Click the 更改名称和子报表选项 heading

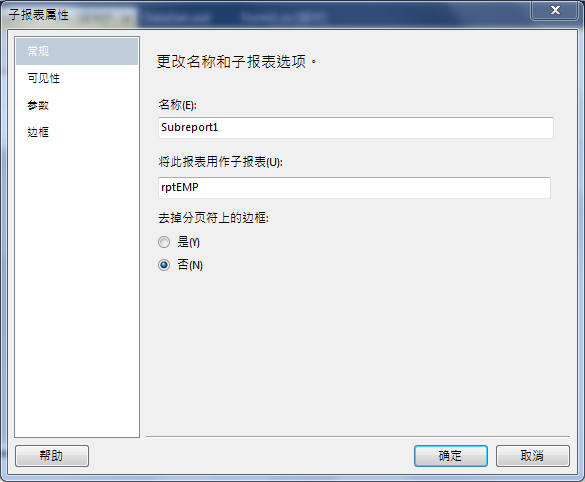237,62
